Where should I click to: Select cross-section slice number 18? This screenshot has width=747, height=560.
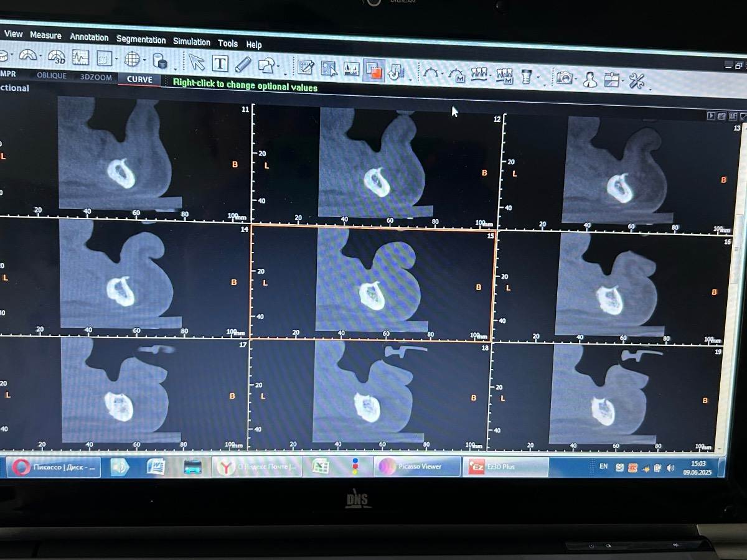[370, 396]
